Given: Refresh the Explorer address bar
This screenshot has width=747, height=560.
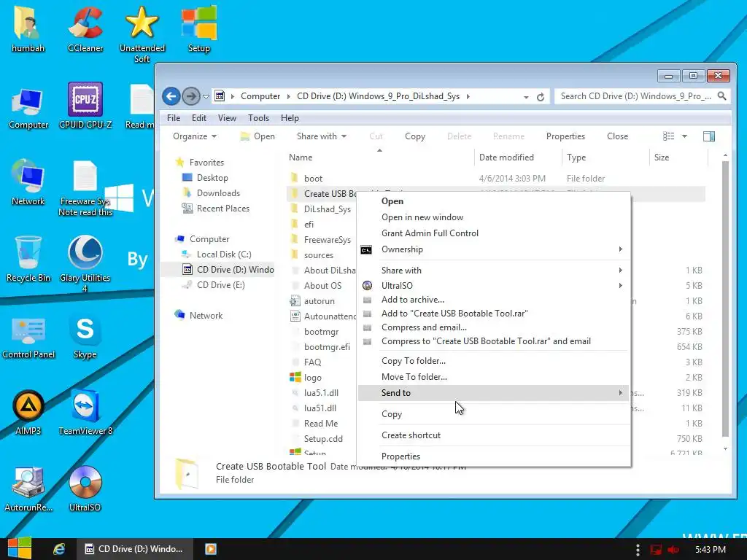Looking at the screenshot, I should point(541,97).
